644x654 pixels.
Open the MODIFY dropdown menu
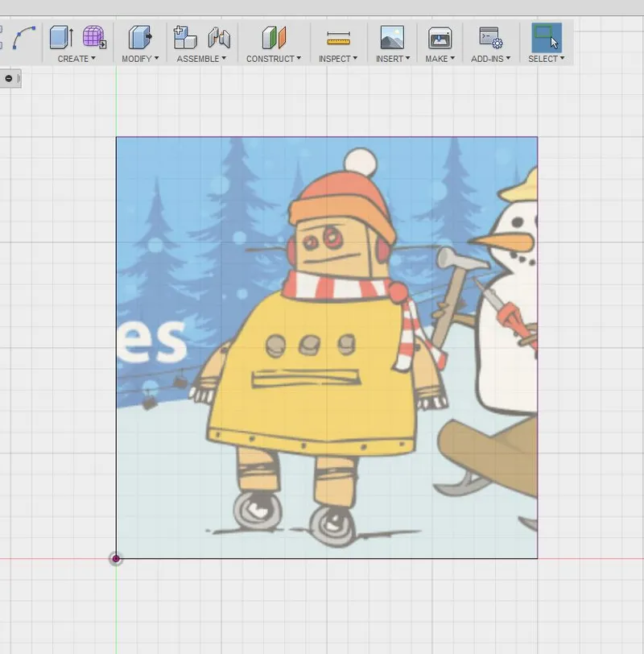click(140, 59)
